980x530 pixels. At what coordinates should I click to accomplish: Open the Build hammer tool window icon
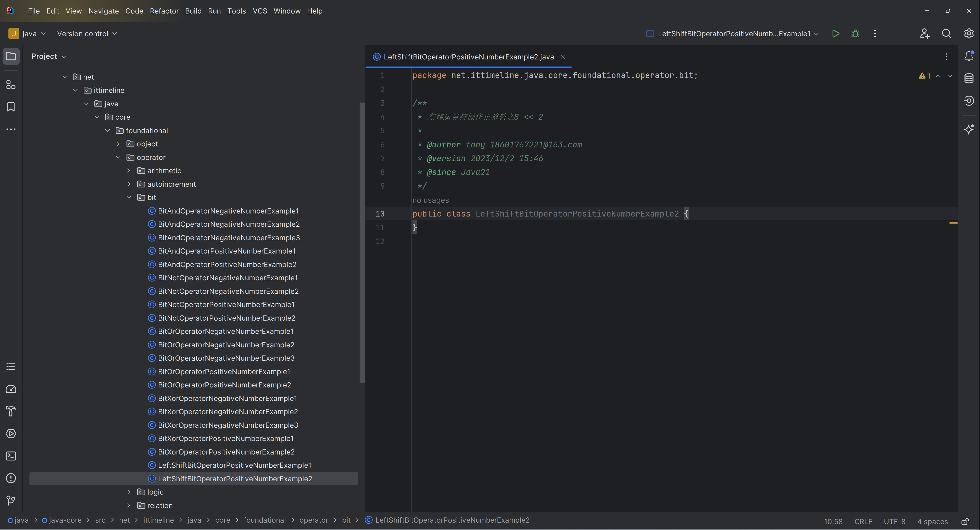(x=11, y=411)
